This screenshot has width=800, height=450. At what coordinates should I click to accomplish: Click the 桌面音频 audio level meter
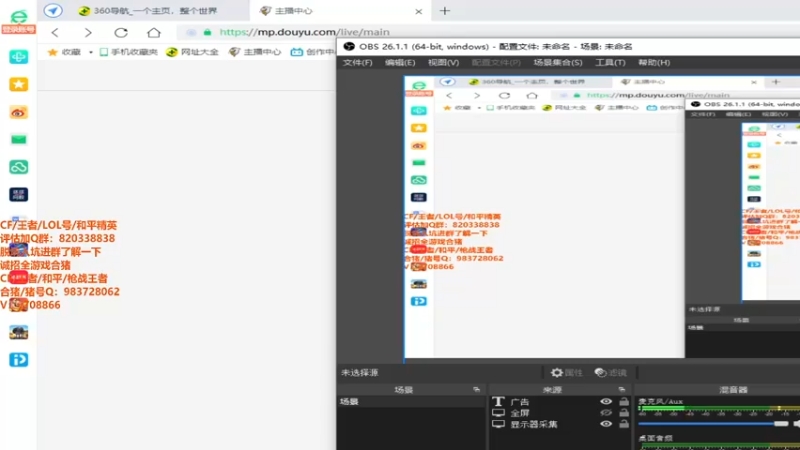(x=720, y=446)
